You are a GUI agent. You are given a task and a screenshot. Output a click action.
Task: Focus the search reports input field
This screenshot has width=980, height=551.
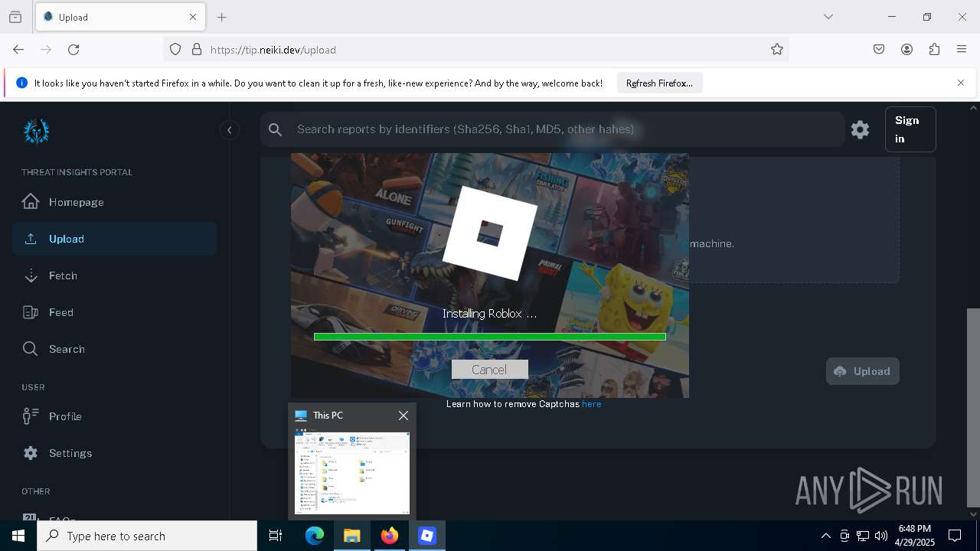click(x=551, y=129)
